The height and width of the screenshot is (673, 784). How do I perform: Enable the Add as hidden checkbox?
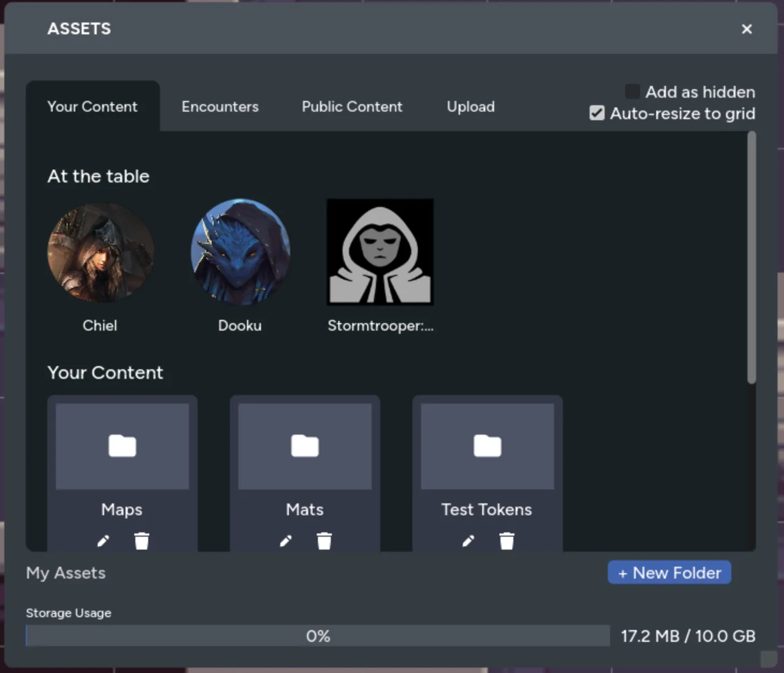[x=631, y=91]
